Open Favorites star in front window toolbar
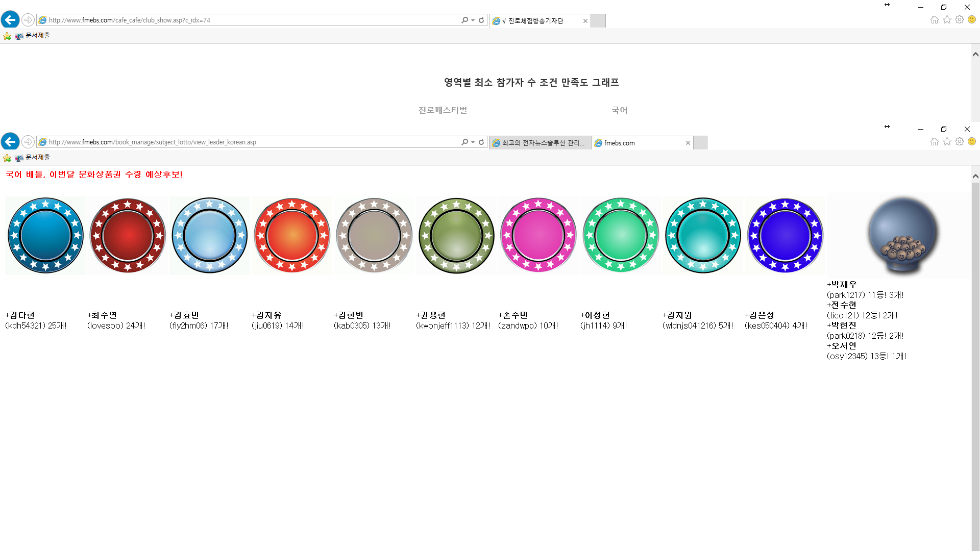 947,141
